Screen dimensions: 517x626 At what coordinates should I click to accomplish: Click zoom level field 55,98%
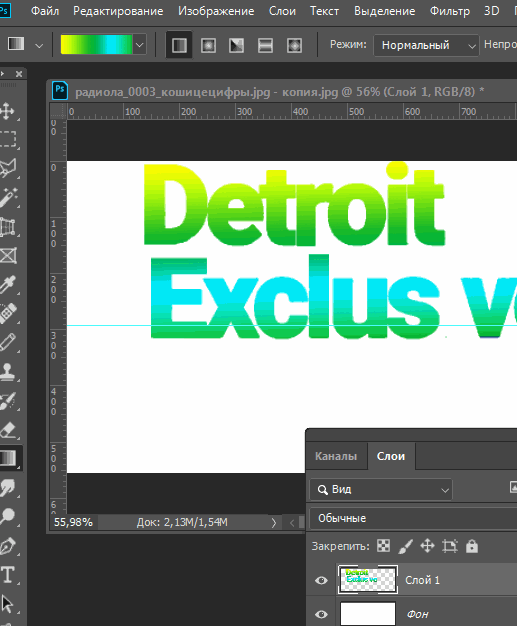point(73,522)
